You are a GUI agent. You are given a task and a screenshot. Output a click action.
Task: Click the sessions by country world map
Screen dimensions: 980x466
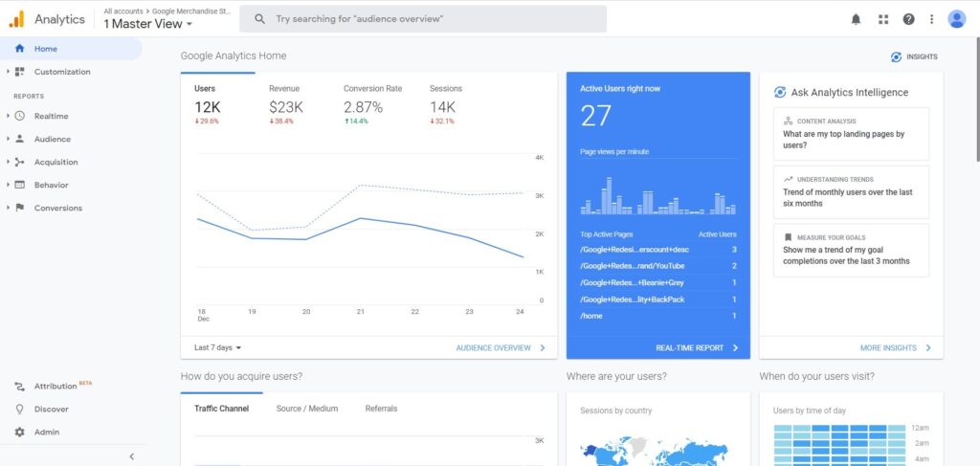[655, 452]
